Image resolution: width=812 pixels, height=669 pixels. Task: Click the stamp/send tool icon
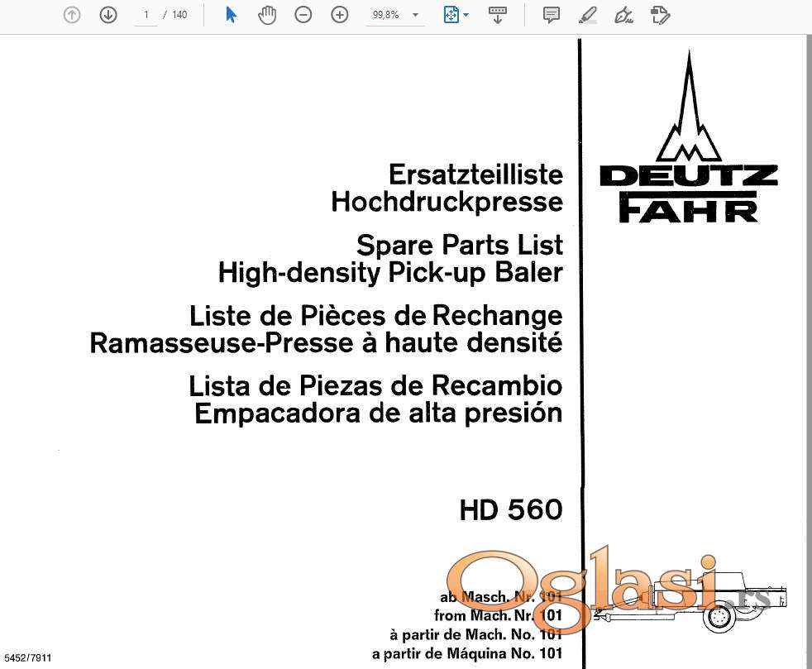tap(661, 15)
